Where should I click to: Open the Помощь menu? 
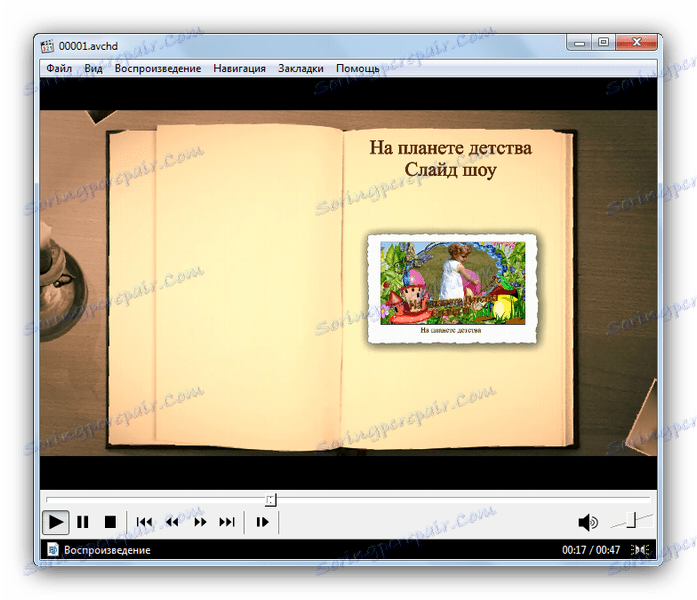pos(357,68)
